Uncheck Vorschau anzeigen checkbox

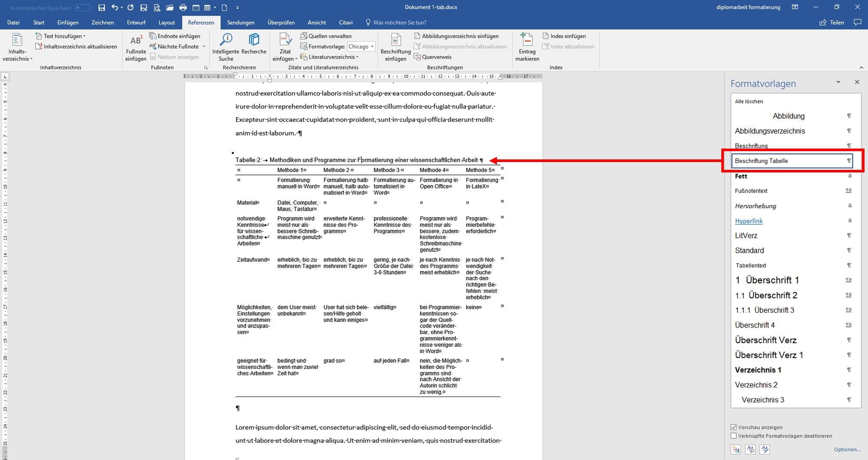click(733, 427)
